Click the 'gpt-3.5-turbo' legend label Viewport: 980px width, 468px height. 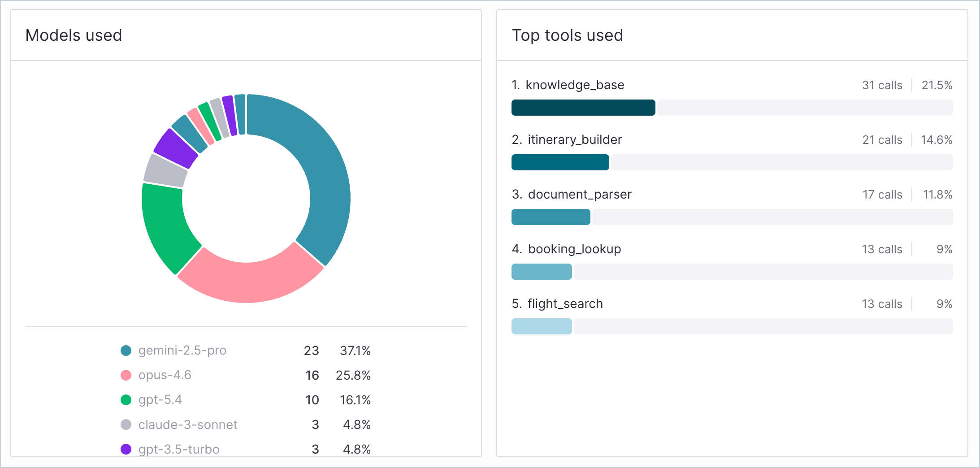click(179, 449)
